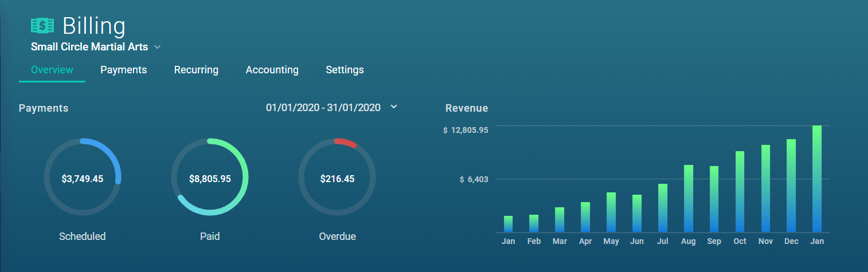Click the Scheduled label under the chart
Screen dimensions: 868x272
(83, 236)
